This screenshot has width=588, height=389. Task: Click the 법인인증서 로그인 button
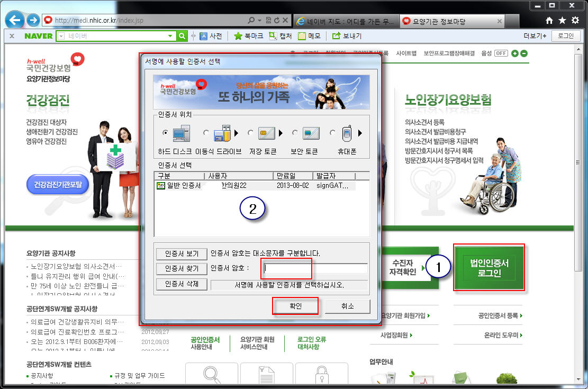coord(489,268)
